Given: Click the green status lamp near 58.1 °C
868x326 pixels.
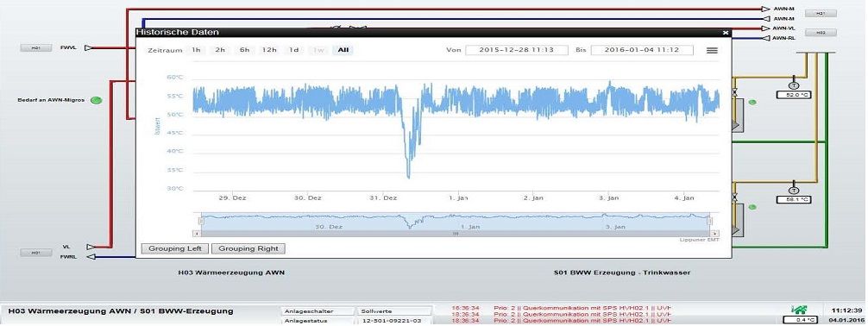Looking at the screenshot, I should 752,207.
